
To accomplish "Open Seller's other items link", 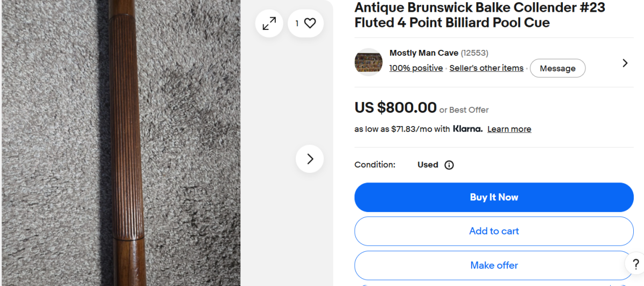I will [x=486, y=68].
